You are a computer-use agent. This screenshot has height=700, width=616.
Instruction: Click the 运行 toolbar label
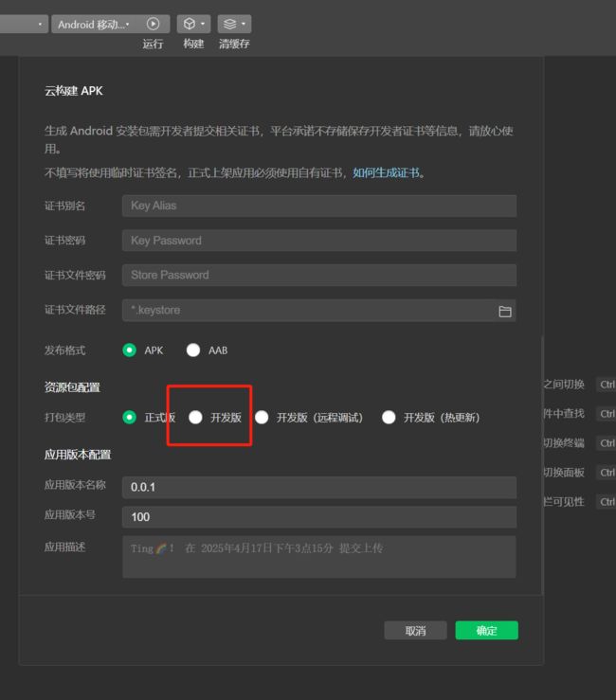(x=153, y=44)
